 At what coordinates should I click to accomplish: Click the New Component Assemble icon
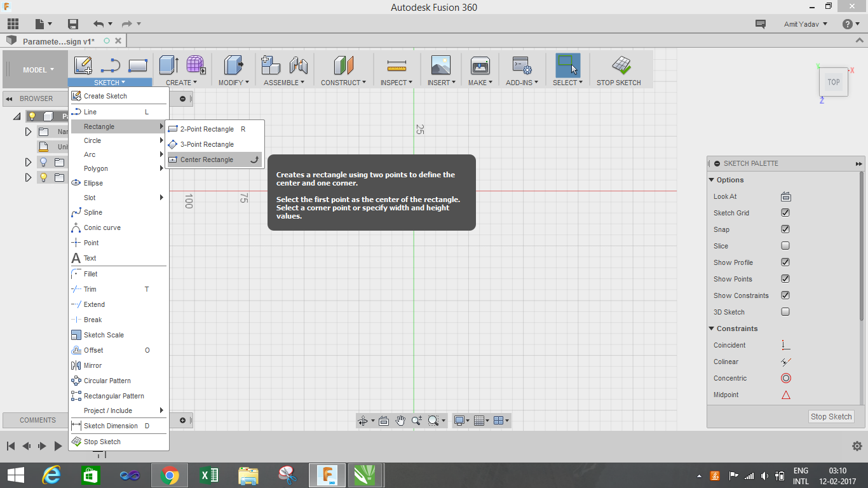pyautogui.click(x=271, y=65)
